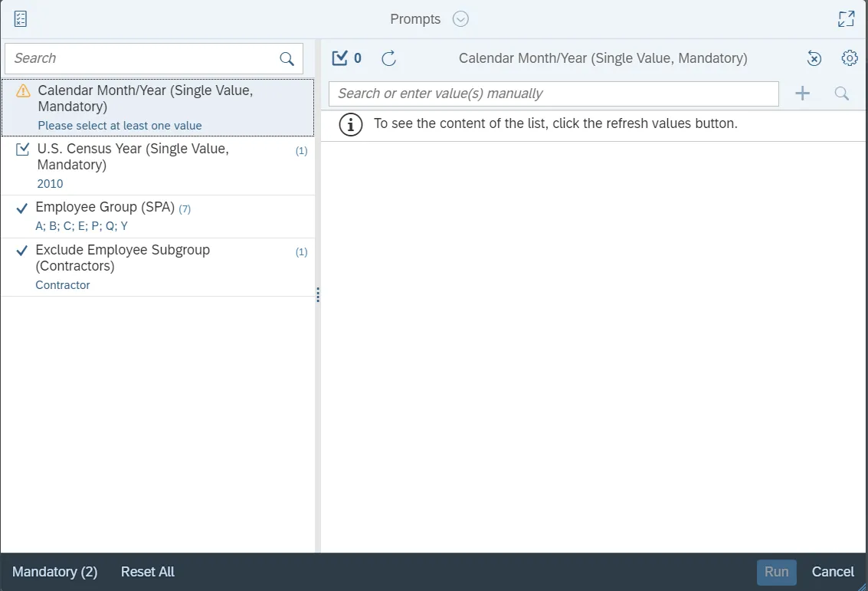Click the magnifier beside the add icon

tap(842, 94)
